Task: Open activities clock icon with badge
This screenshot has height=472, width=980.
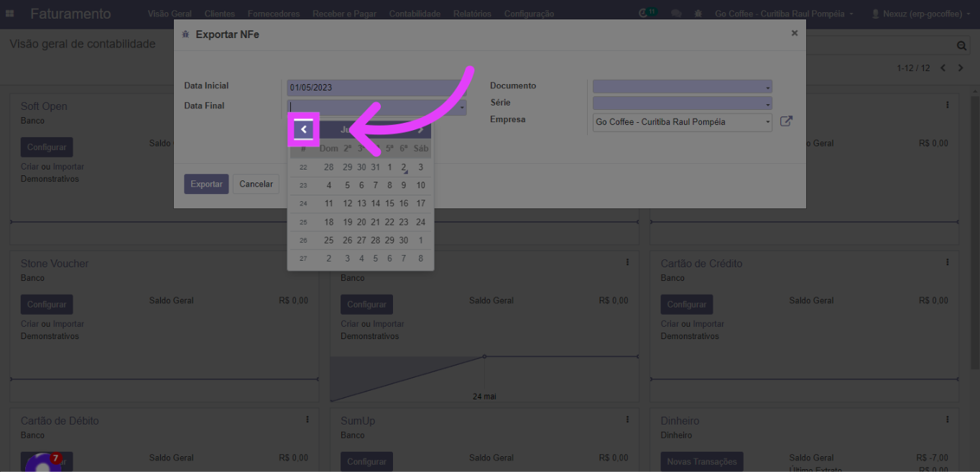Action: [646, 14]
